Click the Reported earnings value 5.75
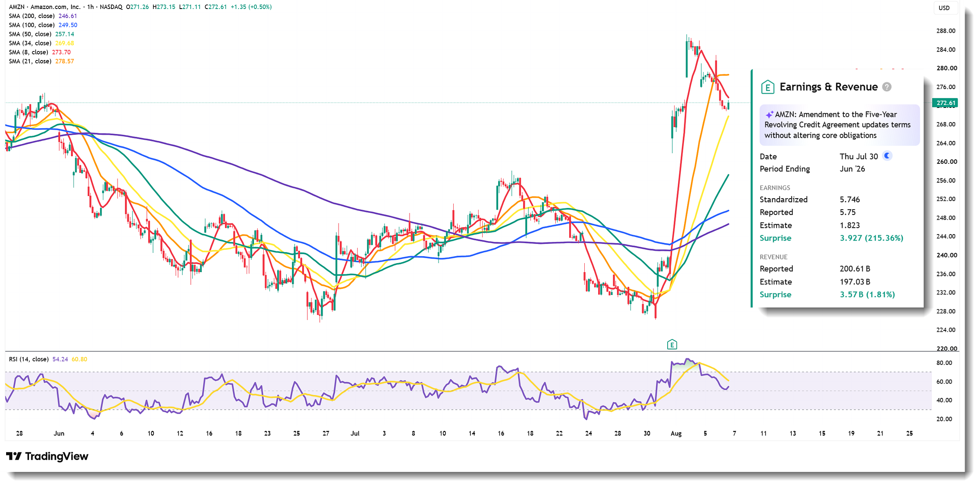 coord(848,212)
